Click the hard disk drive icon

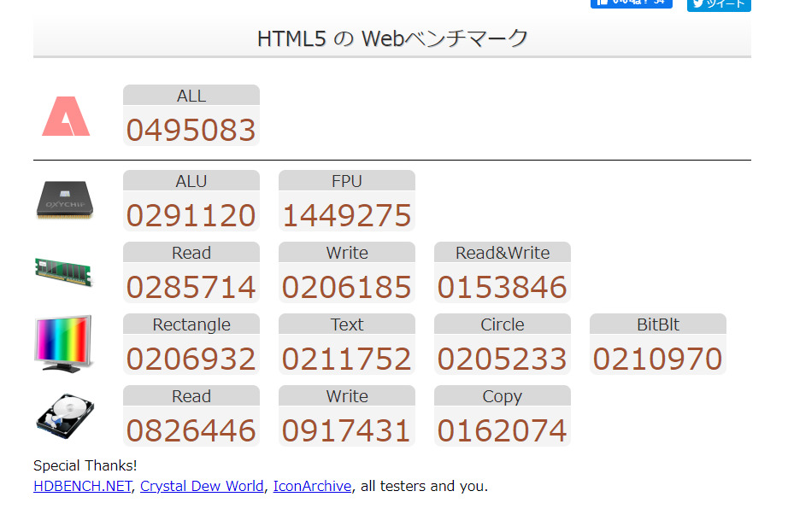[65, 417]
